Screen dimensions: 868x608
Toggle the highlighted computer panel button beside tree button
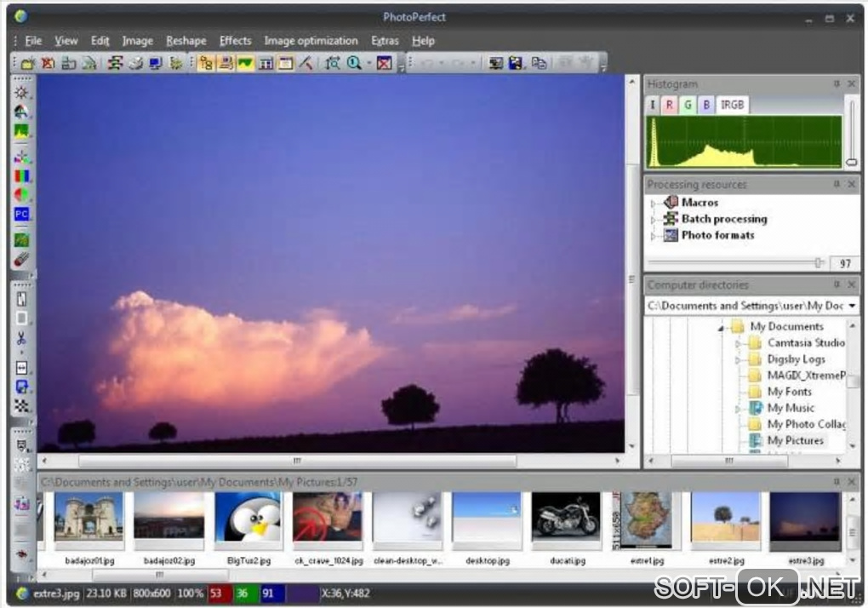[226, 63]
